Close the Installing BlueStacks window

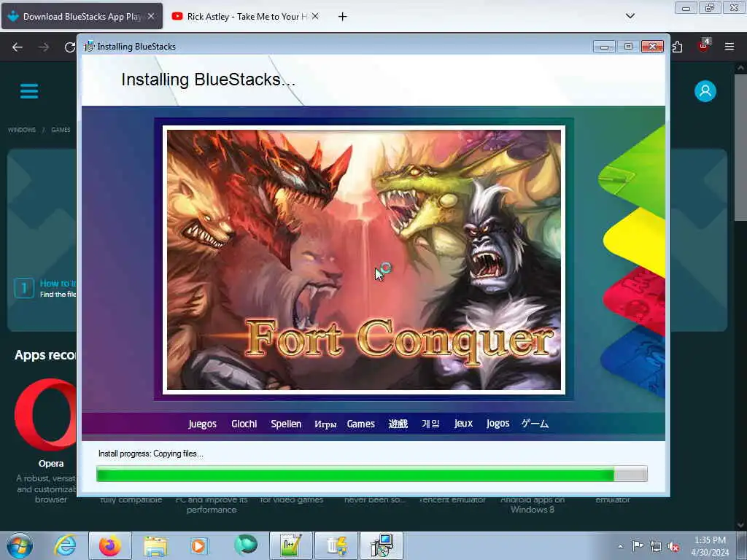tap(652, 47)
